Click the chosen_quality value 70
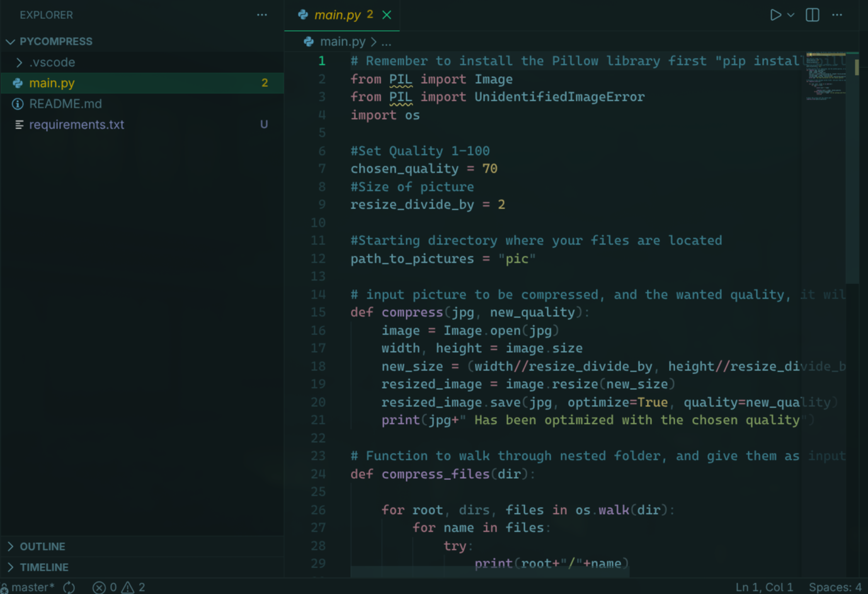The height and width of the screenshot is (594, 868). (490, 169)
